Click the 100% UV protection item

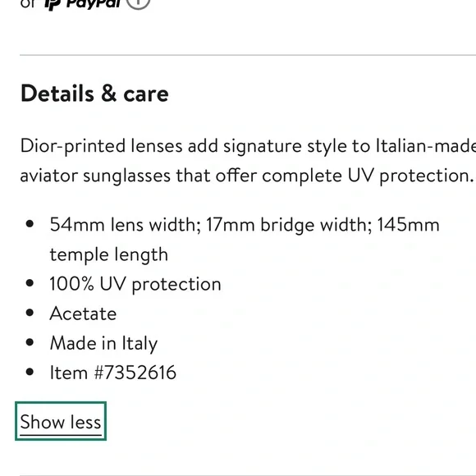point(135,285)
